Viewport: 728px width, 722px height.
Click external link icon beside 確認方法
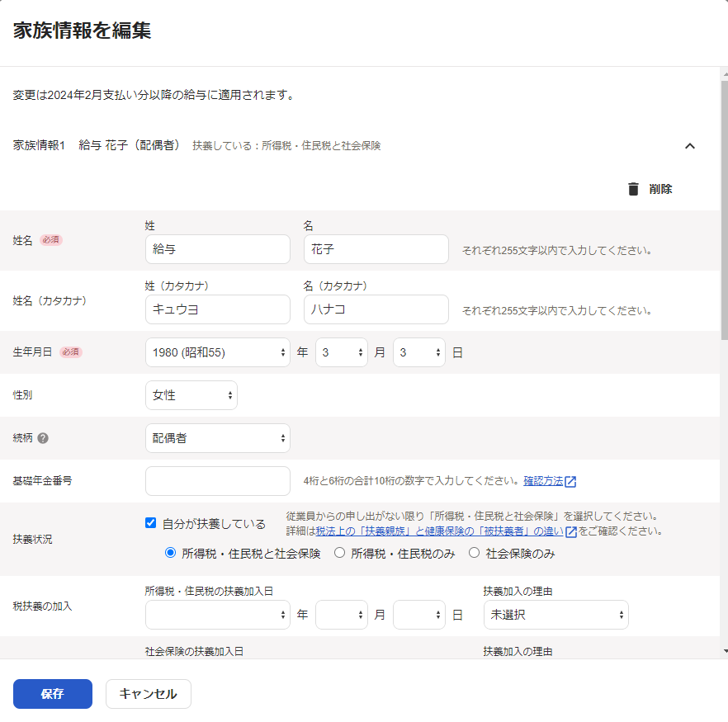click(570, 481)
